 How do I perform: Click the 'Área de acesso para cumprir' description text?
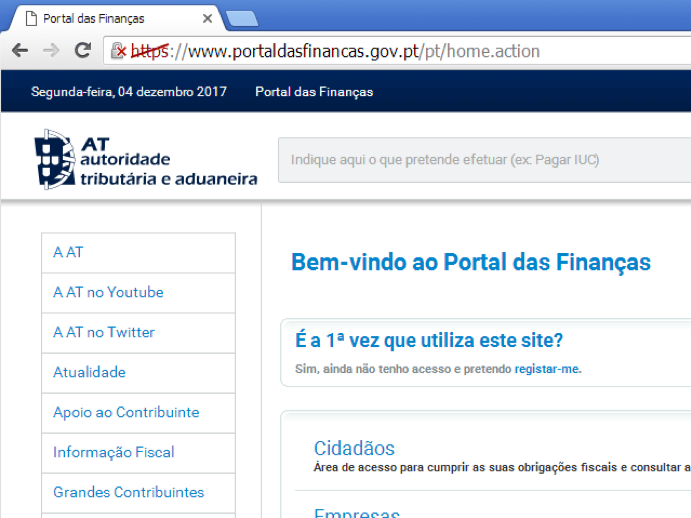(x=502, y=467)
